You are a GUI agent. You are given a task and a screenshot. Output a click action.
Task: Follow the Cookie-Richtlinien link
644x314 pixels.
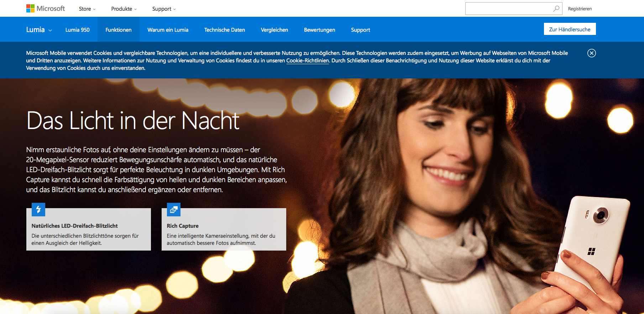(x=307, y=61)
